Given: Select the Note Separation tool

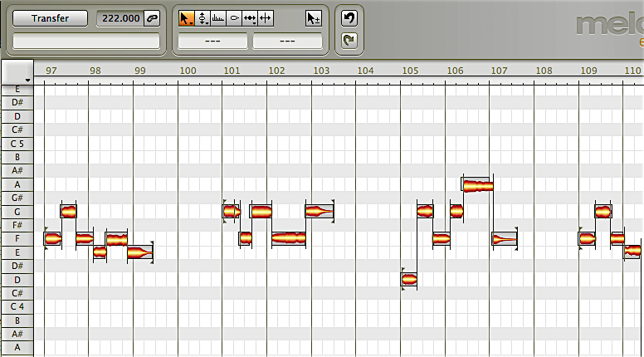Looking at the screenshot, I should click(x=266, y=18).
